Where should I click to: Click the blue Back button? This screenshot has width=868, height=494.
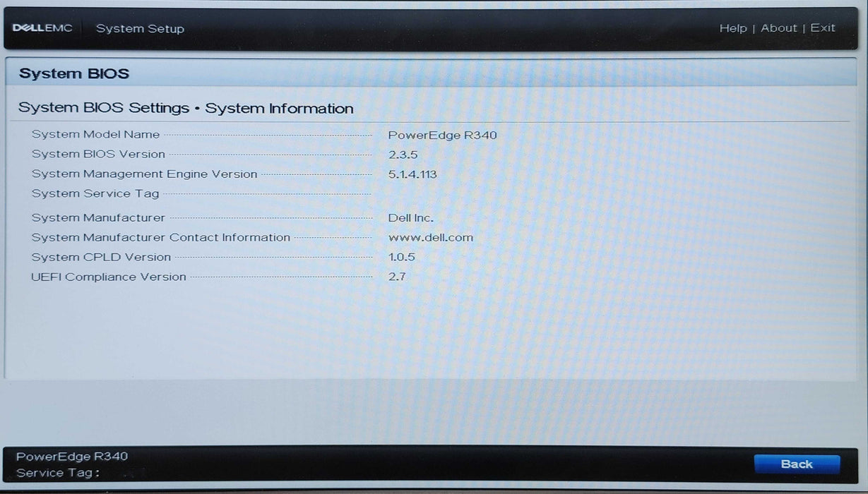[797, 464]
